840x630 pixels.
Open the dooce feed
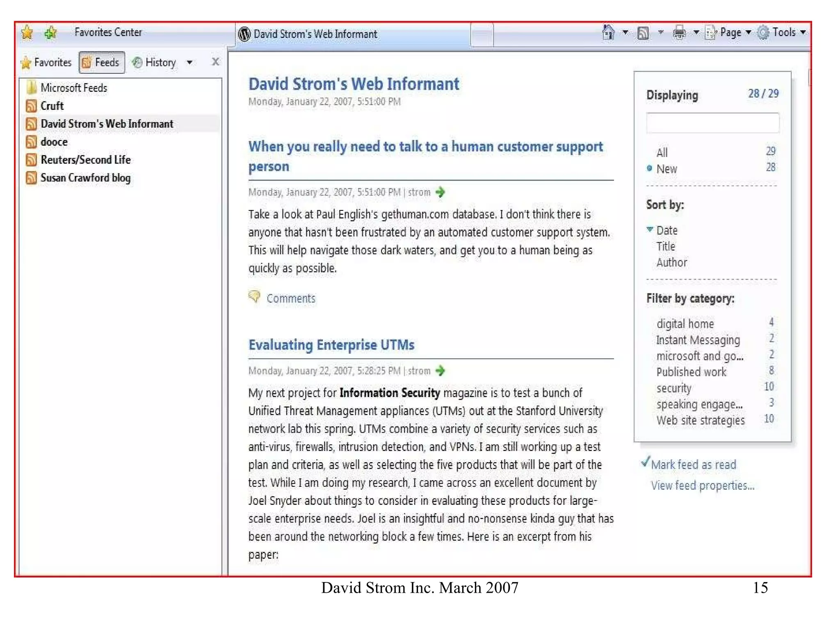(x=54, y=142)
